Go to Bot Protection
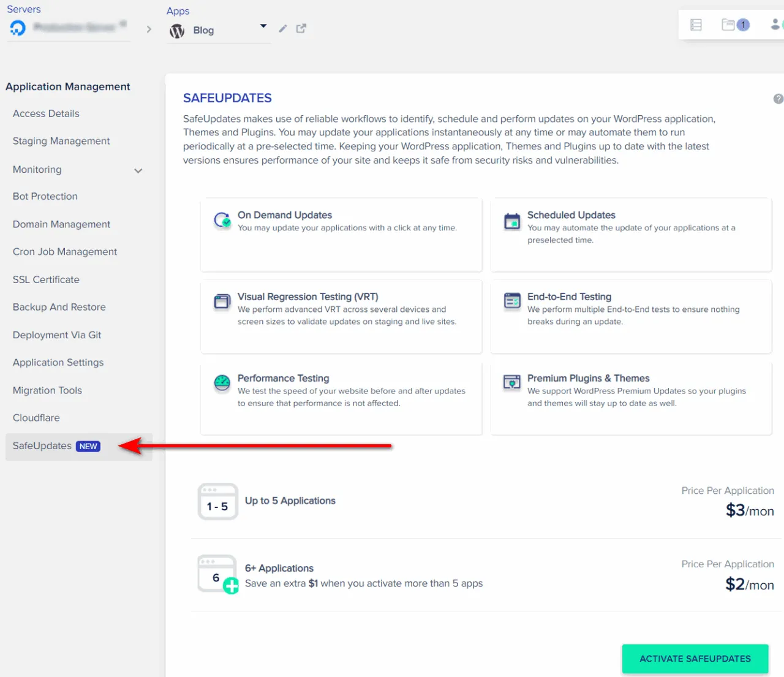 [45, 196]
